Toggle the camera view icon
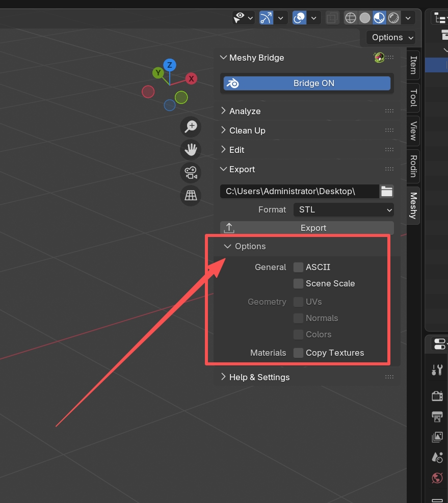This screenshot has height=503, width=448. coord(191,173)
